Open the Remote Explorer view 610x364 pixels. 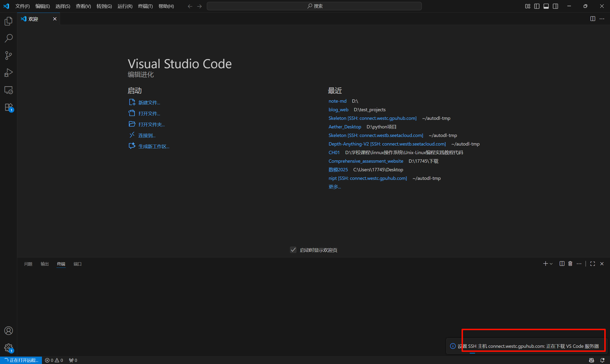pyautogui.click(x=9, y=90)
